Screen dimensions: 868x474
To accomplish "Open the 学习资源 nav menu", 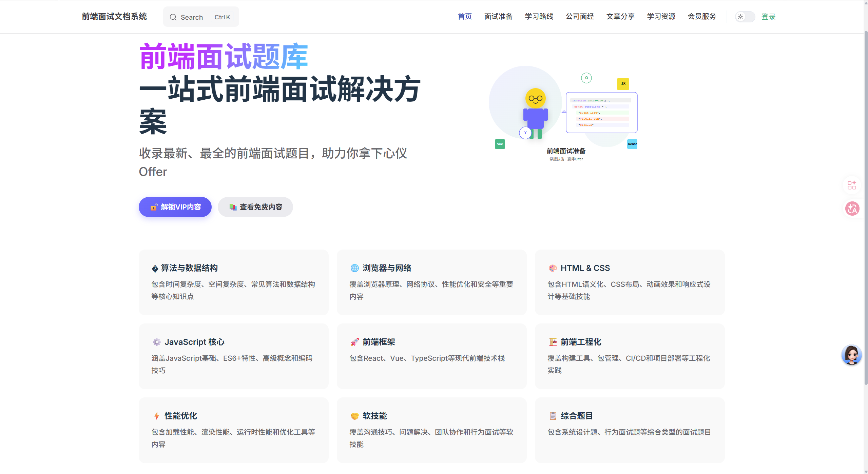I will 661,17.
